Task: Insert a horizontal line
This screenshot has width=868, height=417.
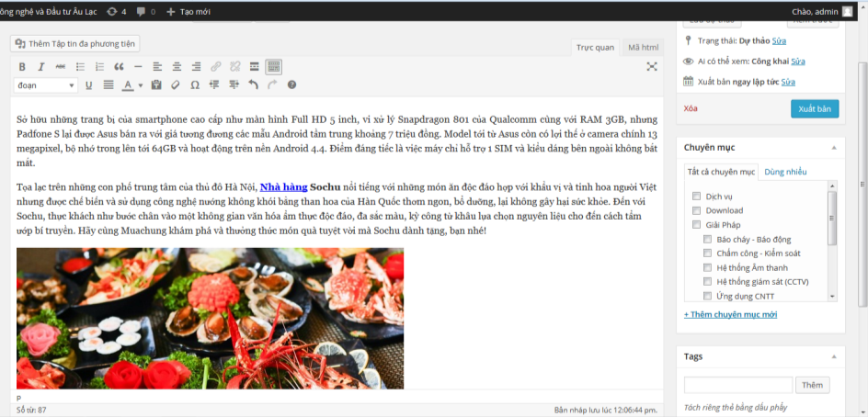Action: coord(139,67)
